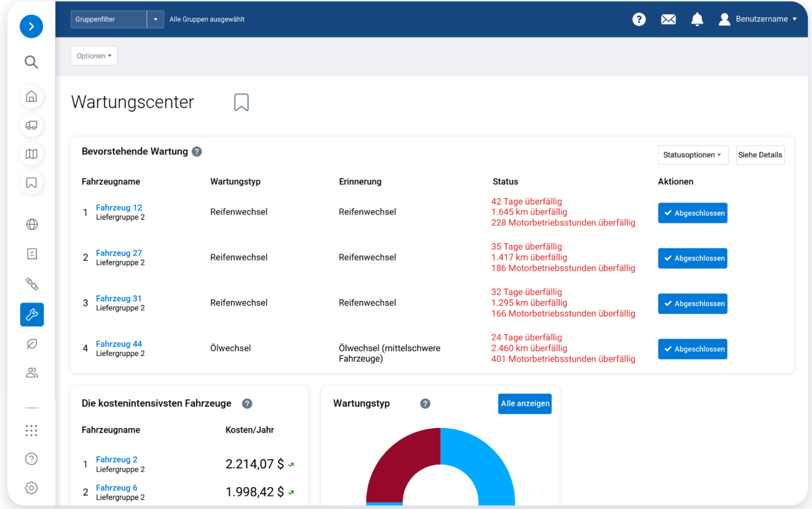Open the Statusoptionen dropdown
The image size is (812, 509).
point(693,155)
